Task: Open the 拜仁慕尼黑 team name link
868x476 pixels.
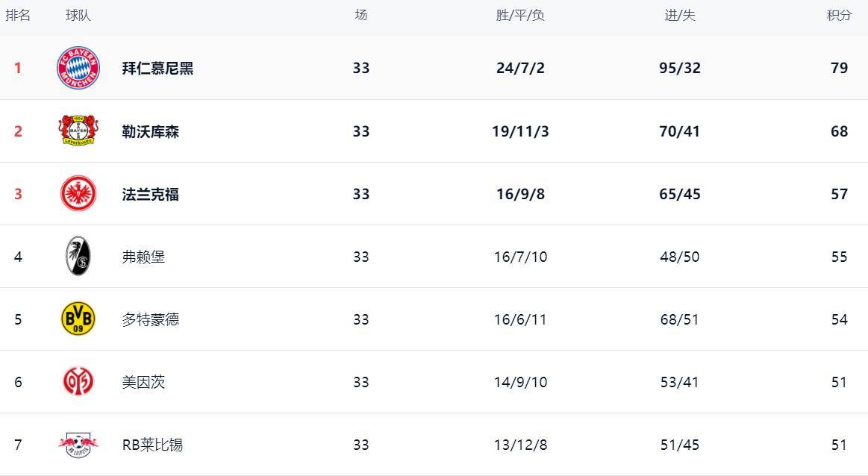Action: [x=157, y=68]
